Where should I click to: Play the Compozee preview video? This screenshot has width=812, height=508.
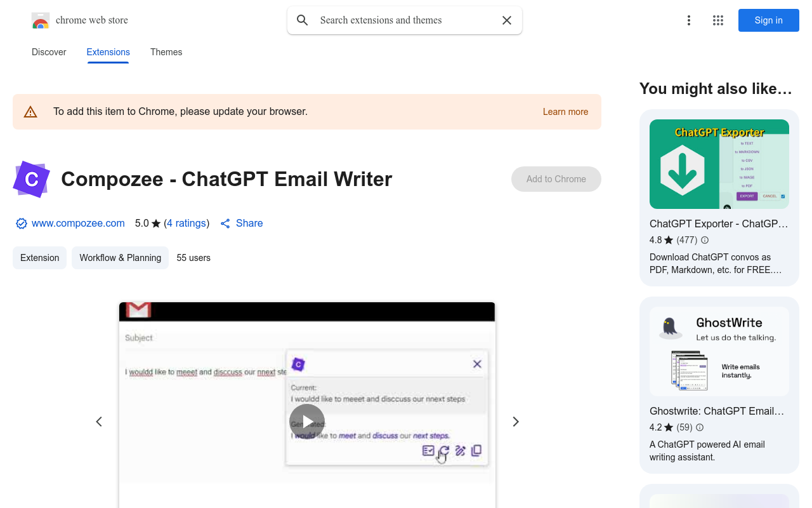point(307,422)
